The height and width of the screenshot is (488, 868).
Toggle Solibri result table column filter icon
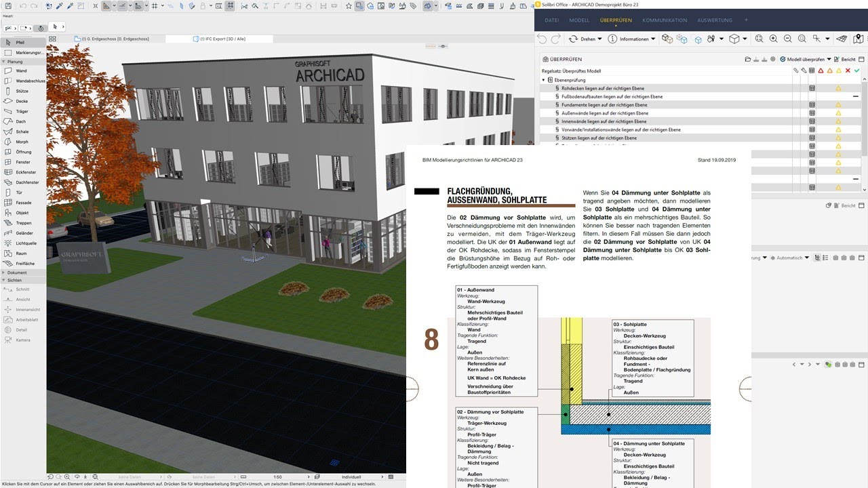[x=812, y=70]
